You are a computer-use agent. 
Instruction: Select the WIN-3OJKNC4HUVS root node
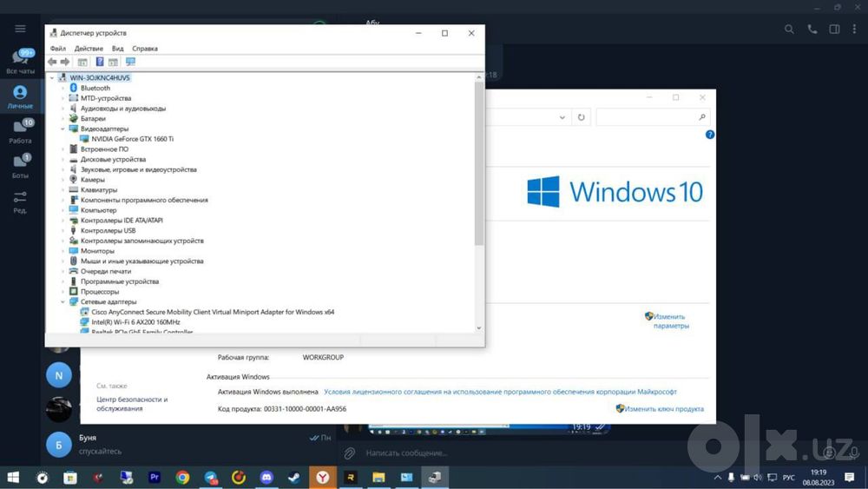(x=99, y=78)
